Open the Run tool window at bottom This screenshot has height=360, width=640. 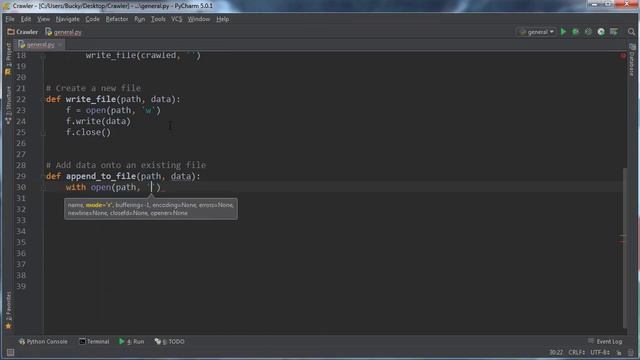[x=131, y=342]
